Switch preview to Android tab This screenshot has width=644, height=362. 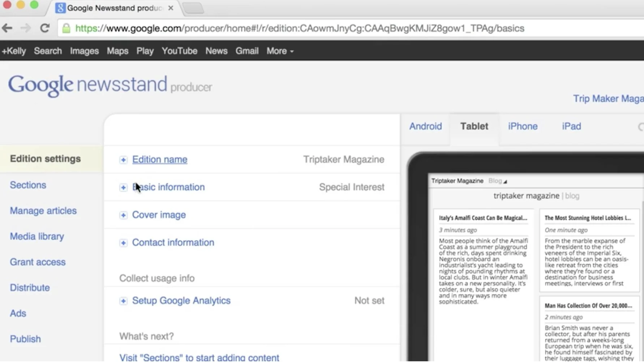point(425,126)
